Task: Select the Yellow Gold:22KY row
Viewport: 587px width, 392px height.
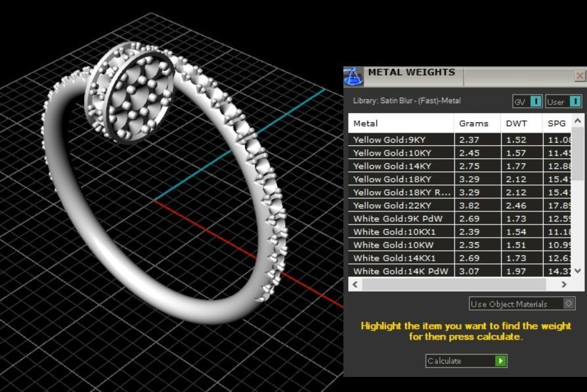Action: 460,205
